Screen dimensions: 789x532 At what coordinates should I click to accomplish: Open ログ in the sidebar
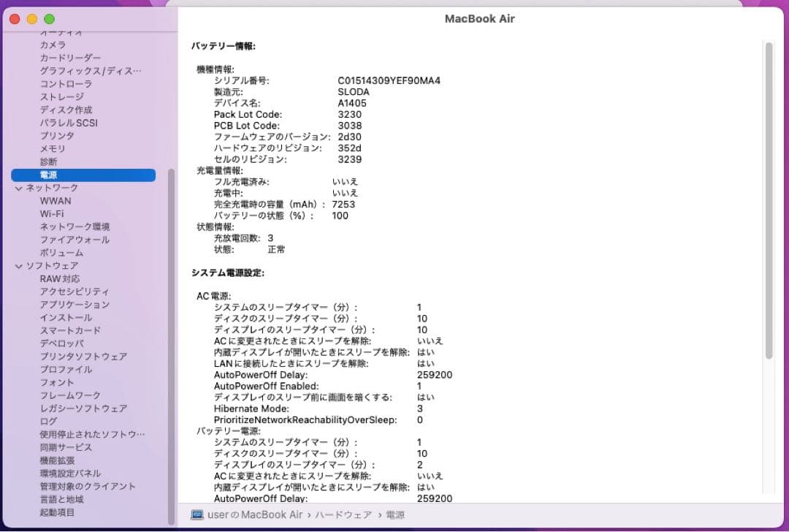(48, 421)
